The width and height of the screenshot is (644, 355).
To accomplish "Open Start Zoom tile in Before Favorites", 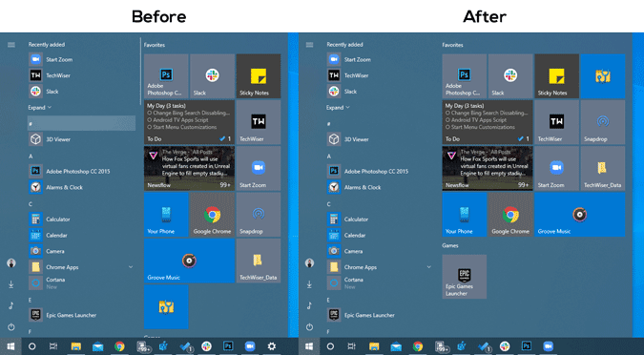I will 259,169.
